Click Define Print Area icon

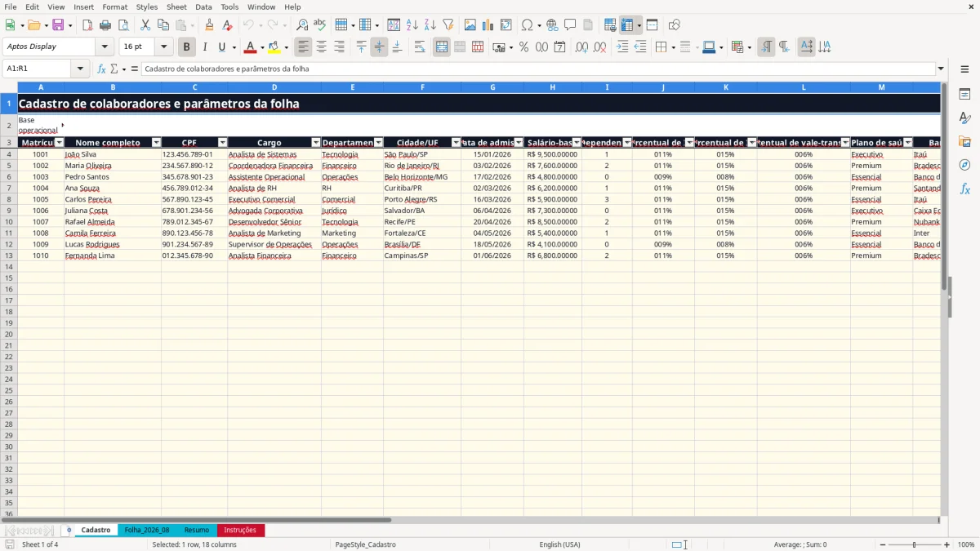click(611, 25)
